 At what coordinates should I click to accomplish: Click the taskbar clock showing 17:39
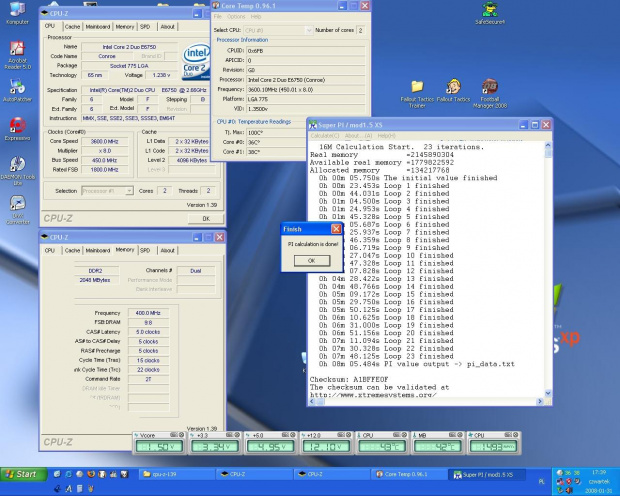(599, 472)
